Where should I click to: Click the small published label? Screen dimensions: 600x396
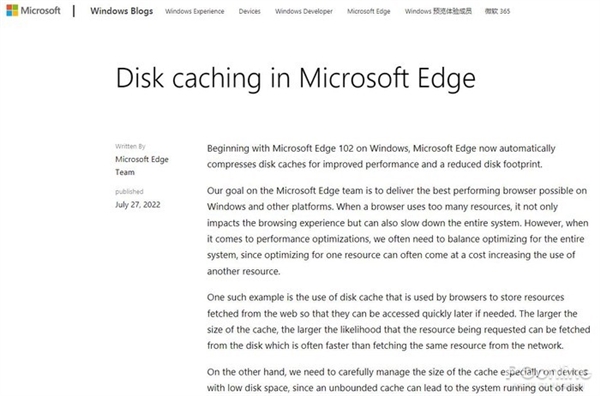coord(129,191)
